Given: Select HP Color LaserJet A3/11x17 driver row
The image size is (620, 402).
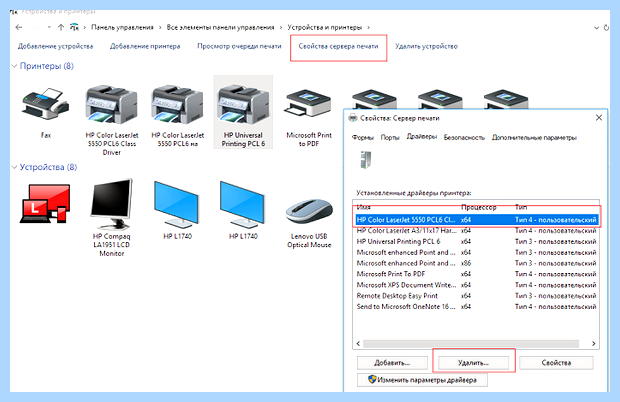Looking at the screenshot, I should 476,230.
